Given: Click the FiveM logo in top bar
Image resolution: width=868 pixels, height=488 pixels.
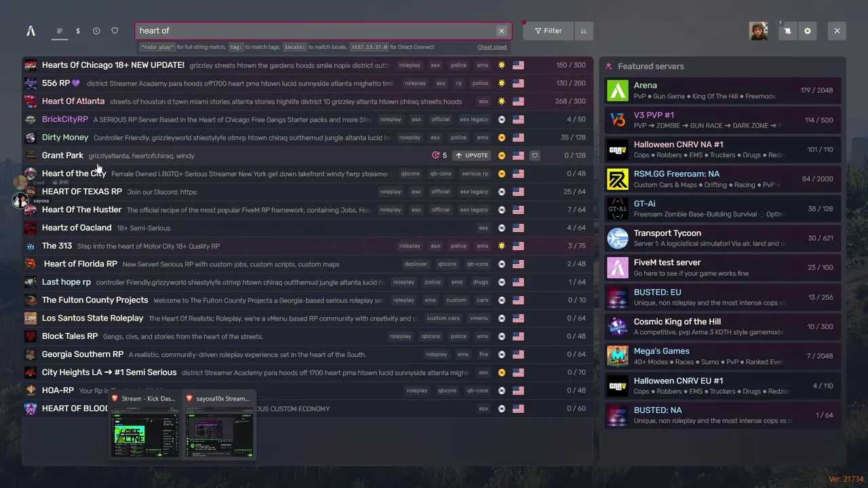Looking at the screenshot, I should tap(31, 30).
